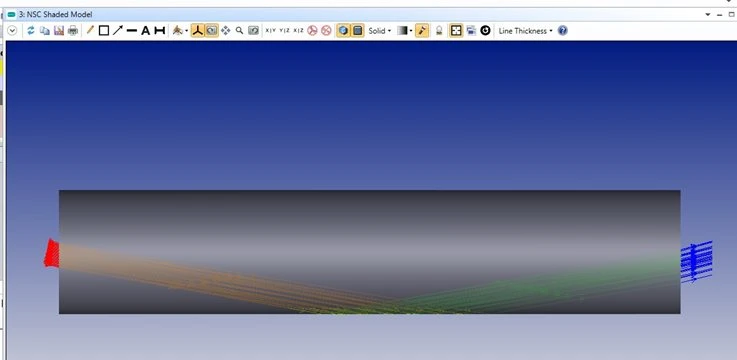The width and height of the screenshot is (737, 360).
Task: Open the Line Thickness dropdown
Action: click(x=525, y=31)
